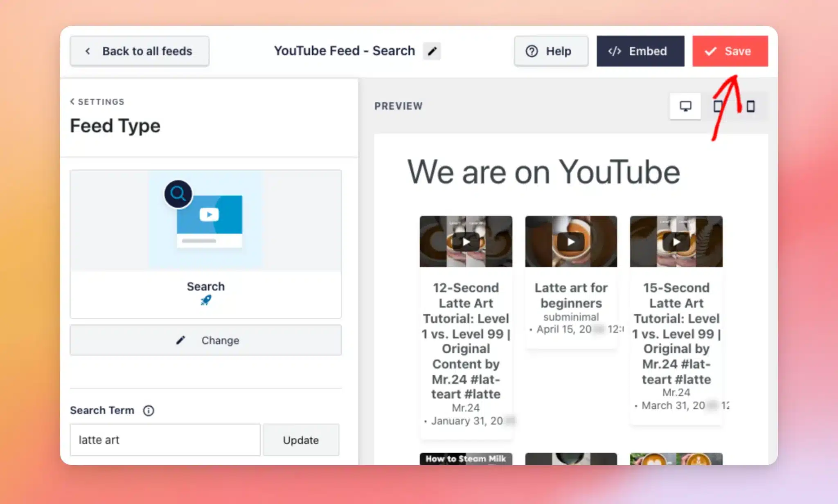The width and height of the screenshot is (838, 504).
Task: Click the 'Search Term' label
Action: click(x=102, y=410)
